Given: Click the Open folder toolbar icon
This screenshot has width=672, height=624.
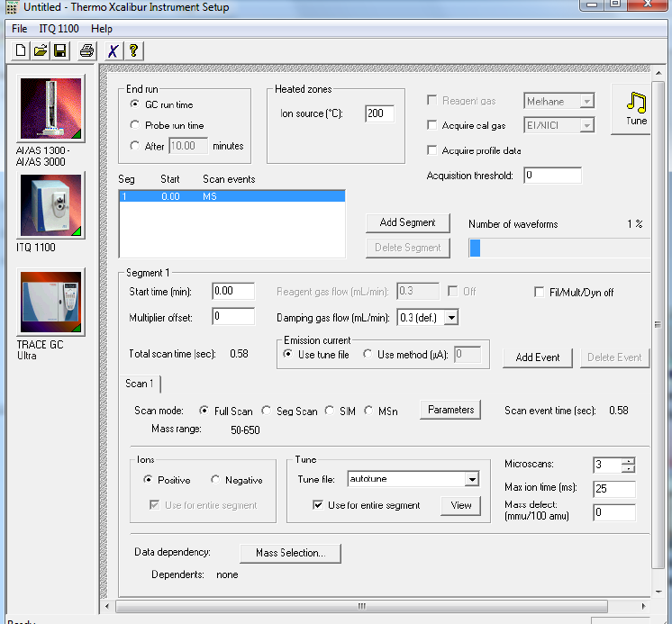Looking at the screenshot, I should [41, 50].
